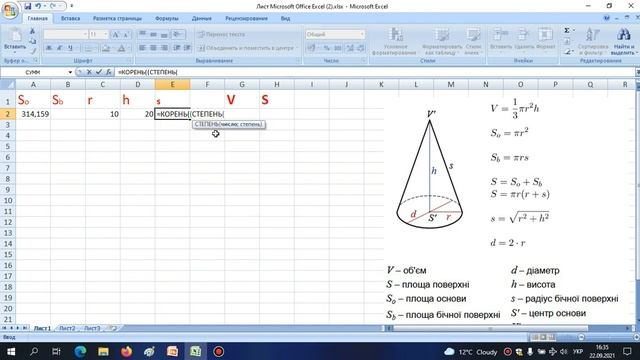Toggle align text right
The height and width of the screenshot is (360, 640).
(x=164, y=48)
